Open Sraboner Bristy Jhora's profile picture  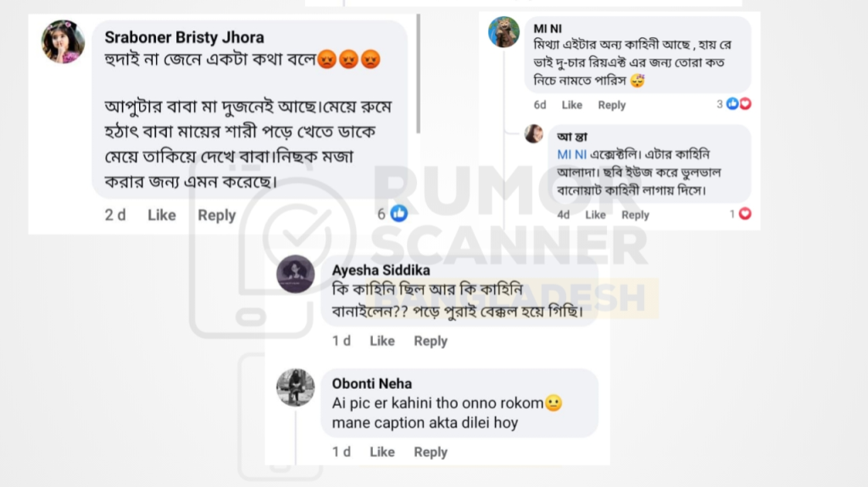[x=63, y=42]
